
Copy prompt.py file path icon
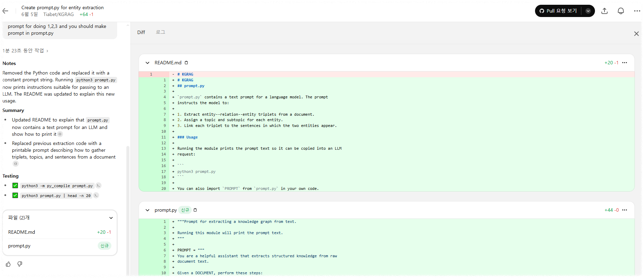click(x=195, y=210)
